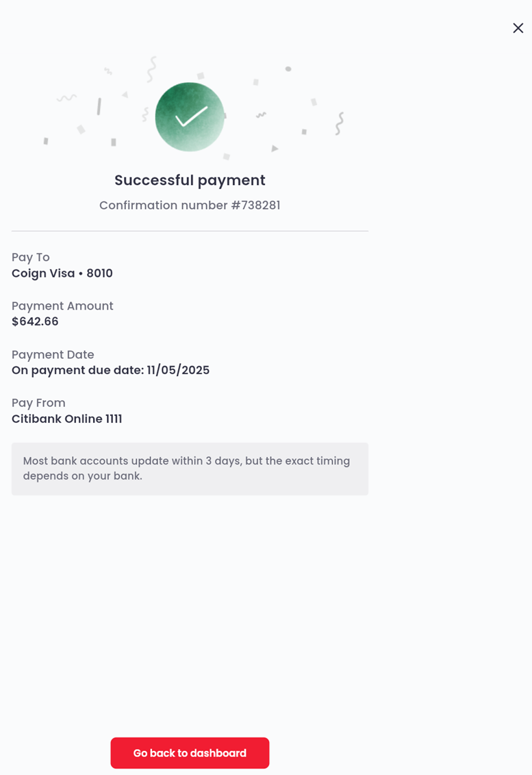The height and width of the screenshot is (775, 532).
Task: Click the triangle confetti below right of checkmark
Action: pyautogui.click(x=275, y=148)
